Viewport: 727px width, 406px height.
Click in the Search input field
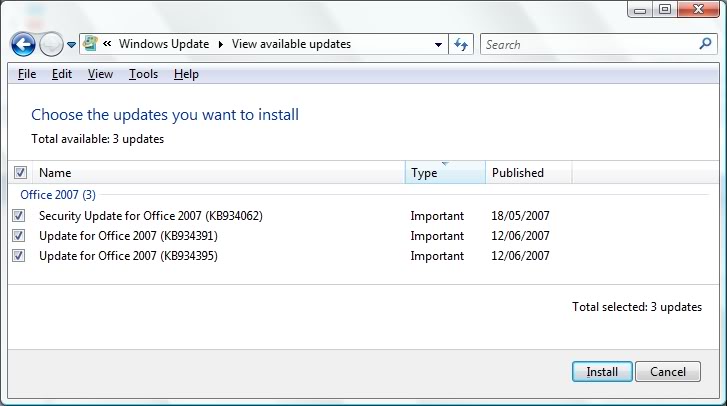pyautogui.click(x=585, y=44)
